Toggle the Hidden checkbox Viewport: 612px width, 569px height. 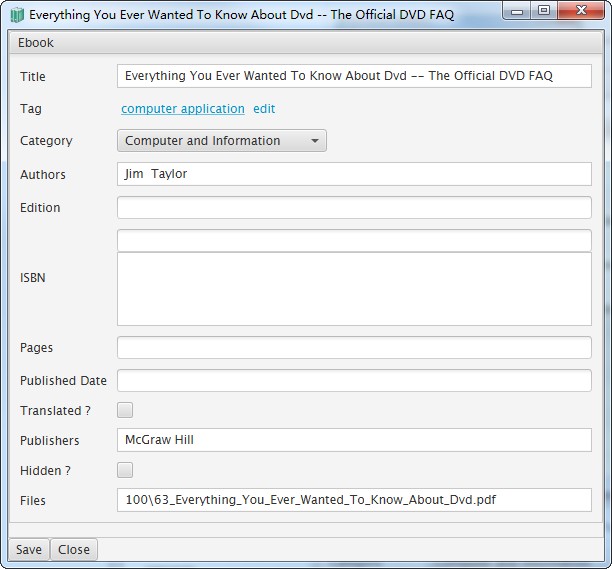click(125, 470)
